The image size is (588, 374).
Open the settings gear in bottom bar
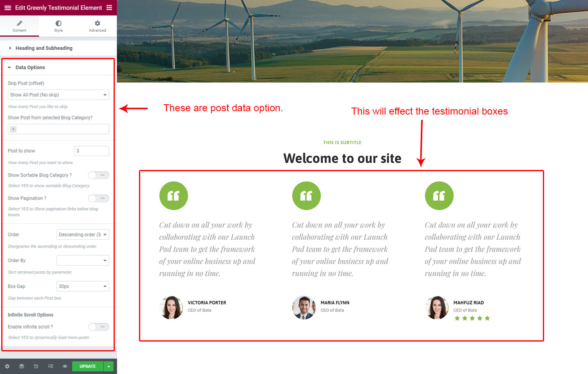[x=7, y=366]
